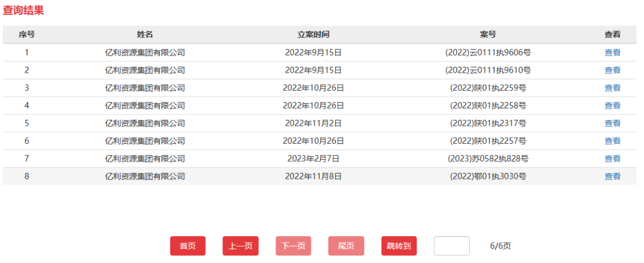Open 查看 link for case 鄂01执3030号
Viewport: 644px width, 263px height.
tap(612, 177)
